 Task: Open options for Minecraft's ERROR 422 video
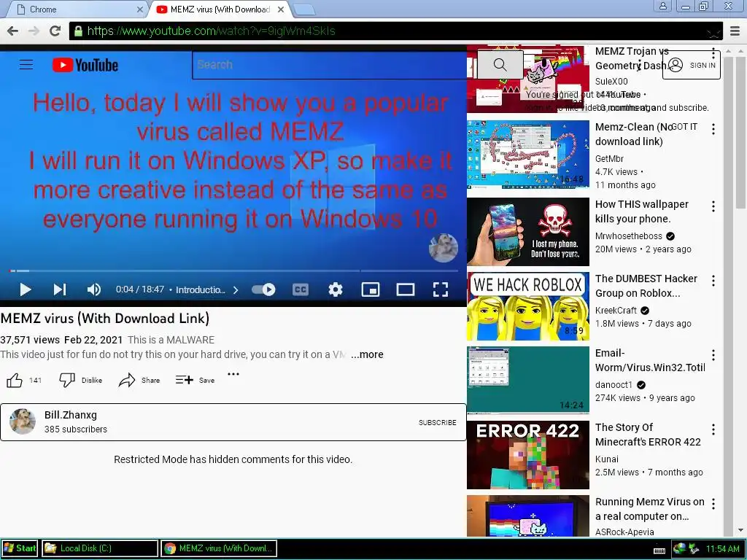tap(713, 429)
